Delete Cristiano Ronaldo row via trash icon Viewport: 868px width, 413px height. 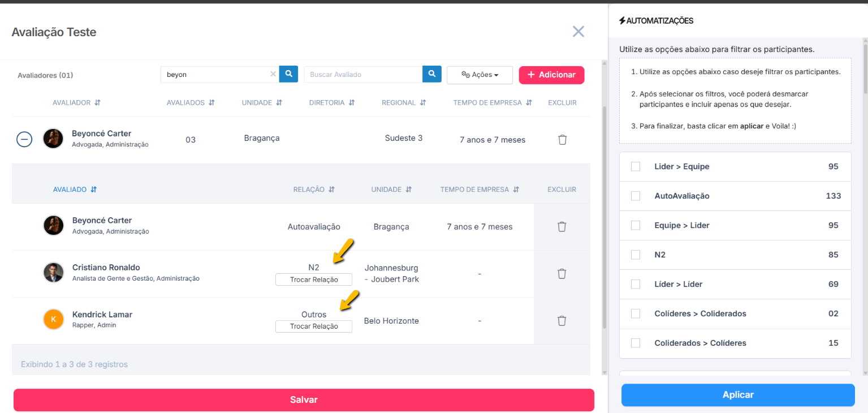(x=562, y=274)
